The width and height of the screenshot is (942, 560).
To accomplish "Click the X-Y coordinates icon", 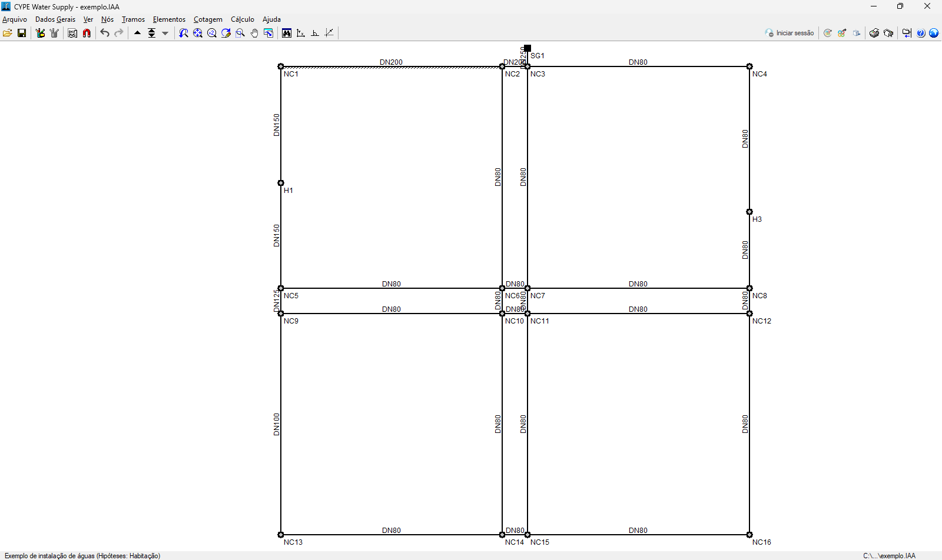I will click(x=301, y=33).
